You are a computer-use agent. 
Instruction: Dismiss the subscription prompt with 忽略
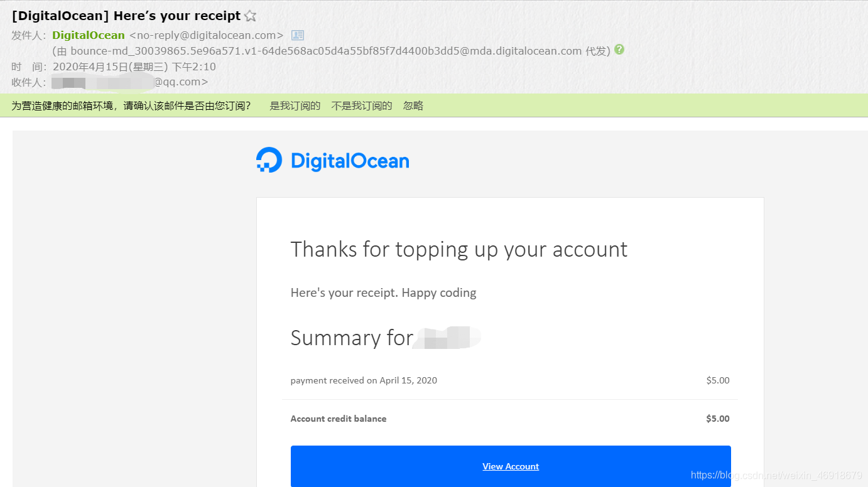[413, 105]
